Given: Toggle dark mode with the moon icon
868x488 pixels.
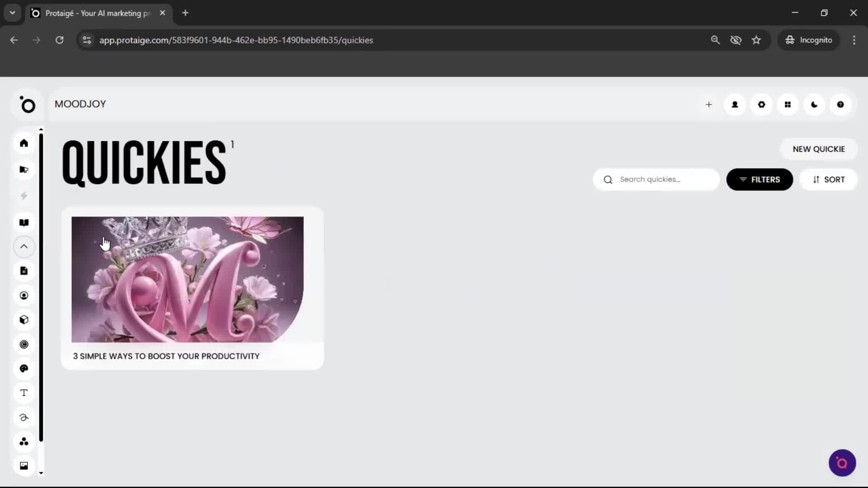Looking at the screenshot, I should (x=814, y=104).
